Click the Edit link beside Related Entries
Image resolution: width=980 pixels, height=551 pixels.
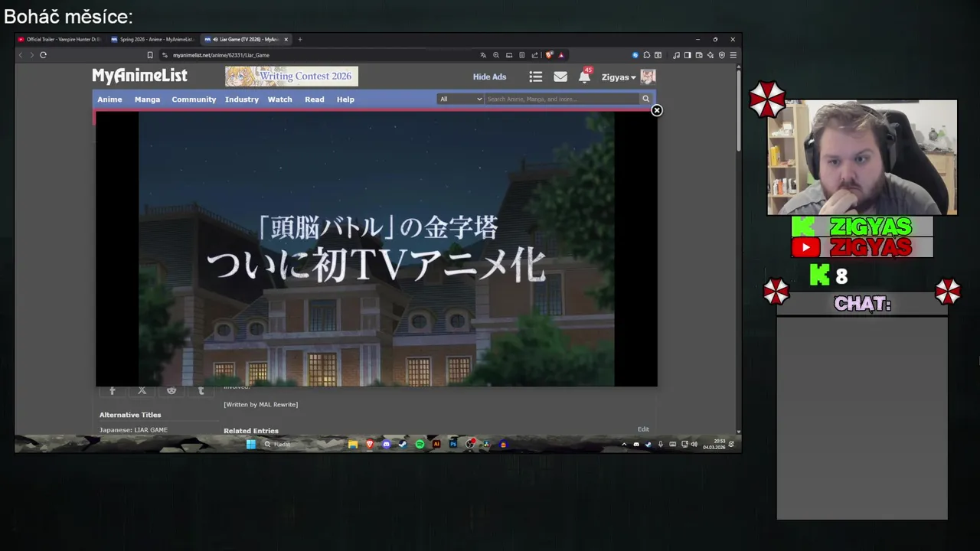tap(643, 429)
